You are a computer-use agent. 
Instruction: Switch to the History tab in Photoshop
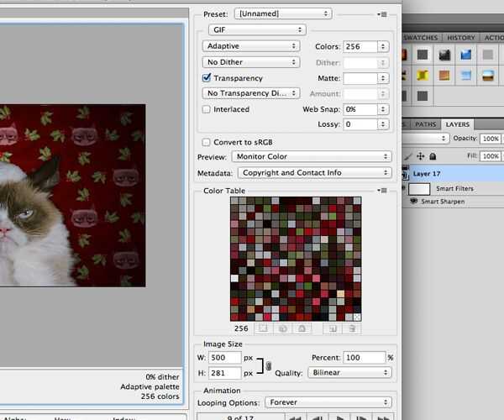coord(461,38)
